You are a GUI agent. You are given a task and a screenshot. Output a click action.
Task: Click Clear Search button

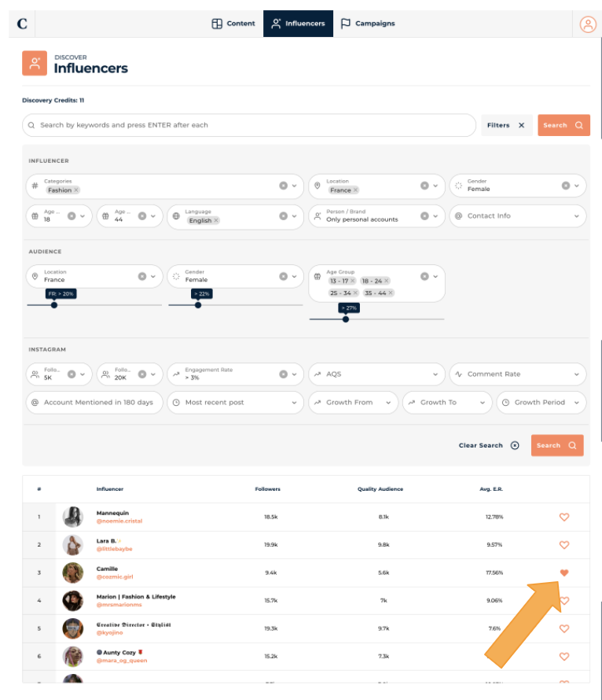[488, 445]
